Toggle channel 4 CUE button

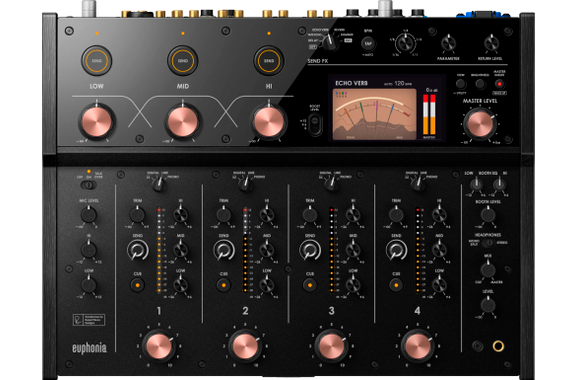(396, 285)
